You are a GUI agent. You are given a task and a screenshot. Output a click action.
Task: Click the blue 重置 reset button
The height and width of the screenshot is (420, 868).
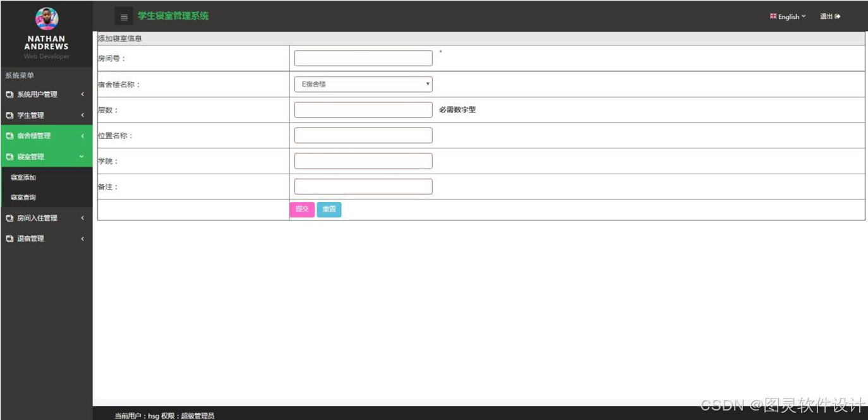329,210
